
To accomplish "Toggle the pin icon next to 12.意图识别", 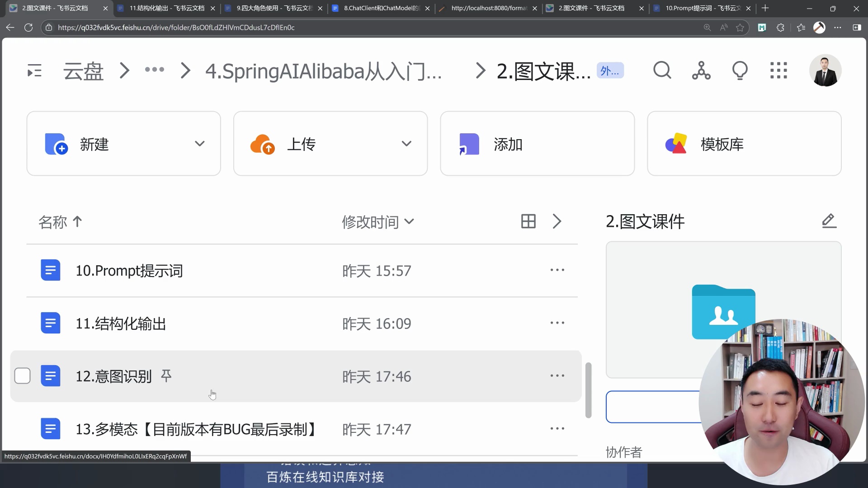I will tap(166, 375).
